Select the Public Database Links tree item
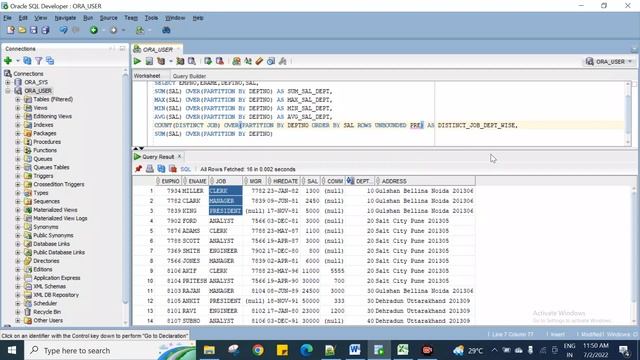Screen dimensions: 640x360 pyautogui.click(x=59, y=252)
